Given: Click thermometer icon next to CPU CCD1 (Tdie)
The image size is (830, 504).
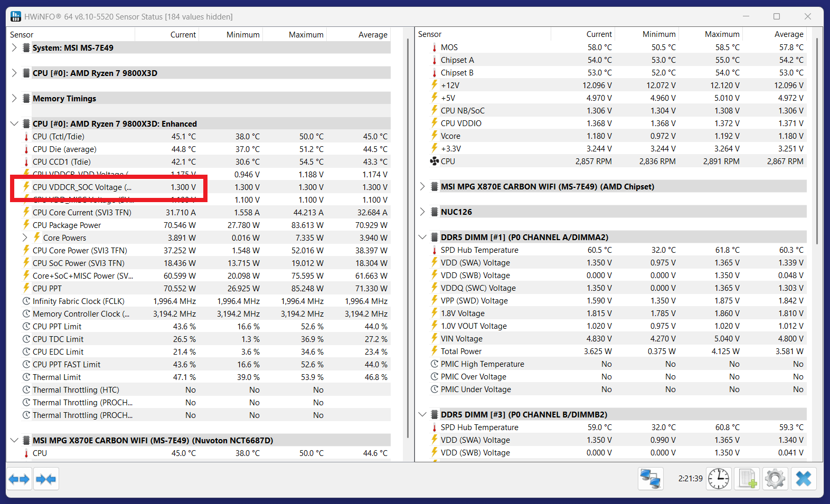Looking at the screenshot, I should 26,162.
